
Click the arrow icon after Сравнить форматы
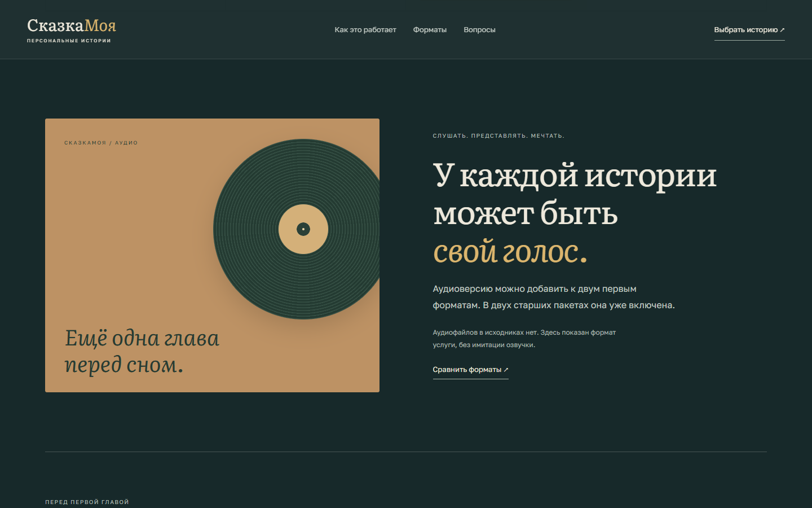tap(506, 370)
